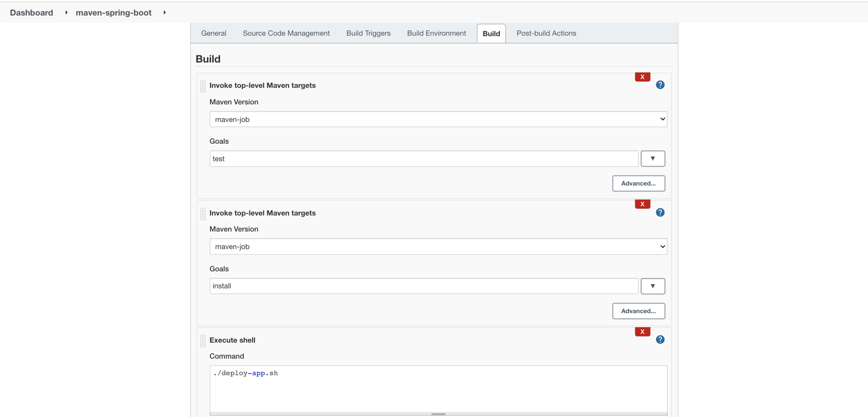Screen dimensions: 868x417
Task: Remove the second Invoke Maven targets step
Action: coord(642,204)
